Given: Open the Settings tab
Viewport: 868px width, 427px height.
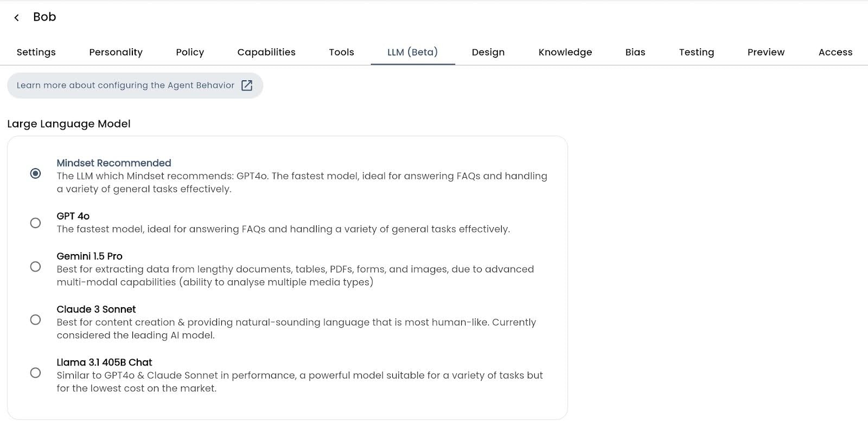Looking at the screenshot, I should point(36,52).
